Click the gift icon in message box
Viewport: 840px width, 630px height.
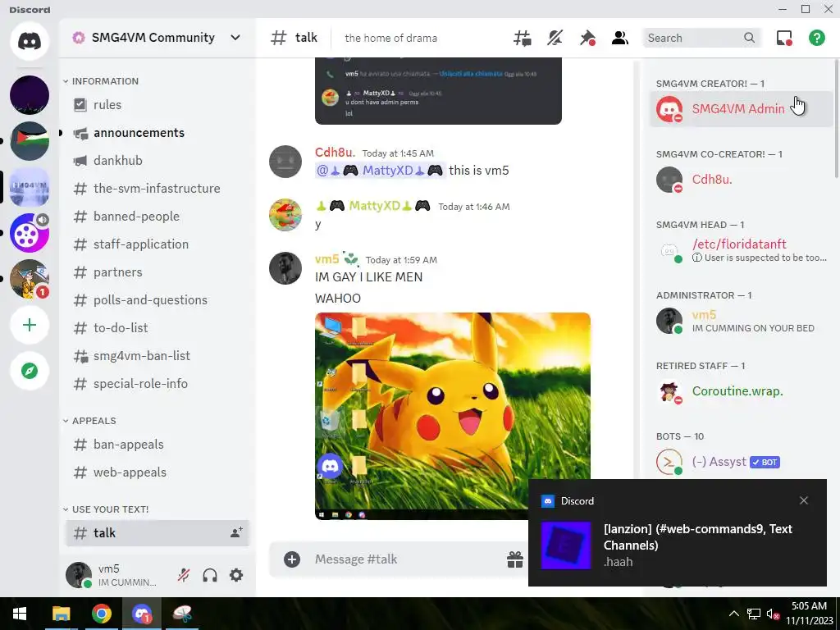pos(515,559)
